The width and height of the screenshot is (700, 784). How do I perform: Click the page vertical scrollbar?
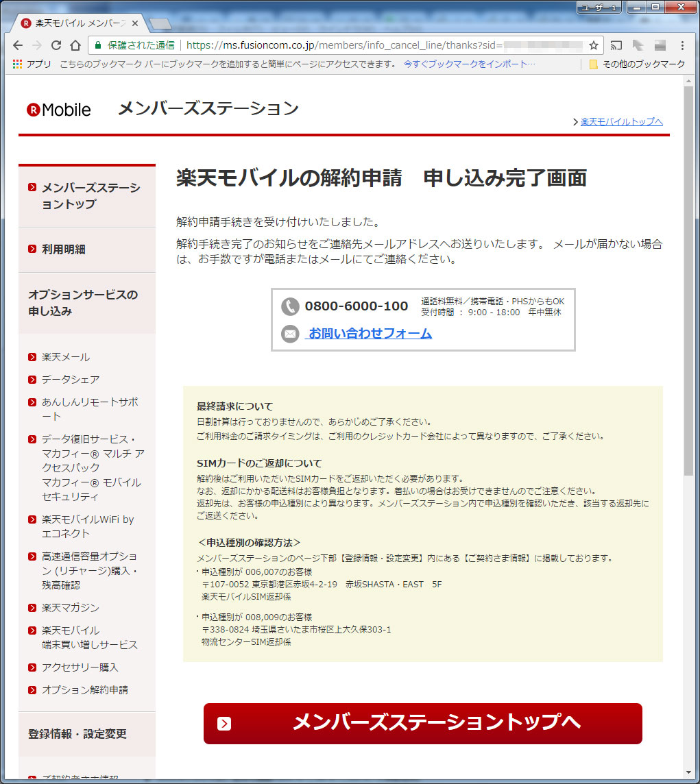point(688,274)
